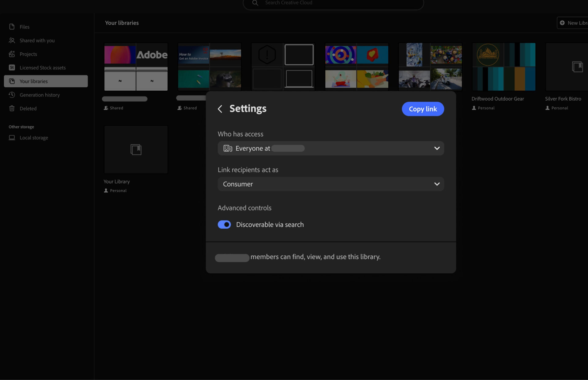The height and width of the screenshot is (380, 588).
Task: Open the Who has access dropdown
Action: (331, 148)
